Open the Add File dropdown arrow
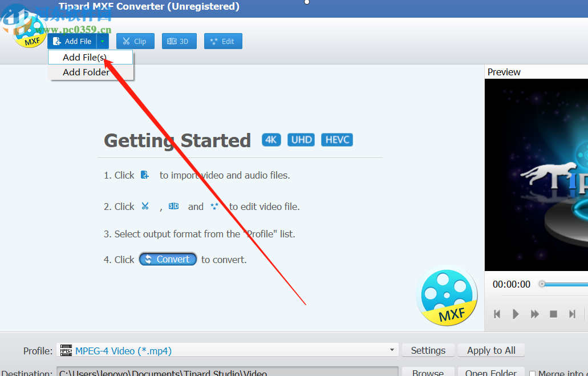The height and width of the screenshot is (376, 588). 103,41
